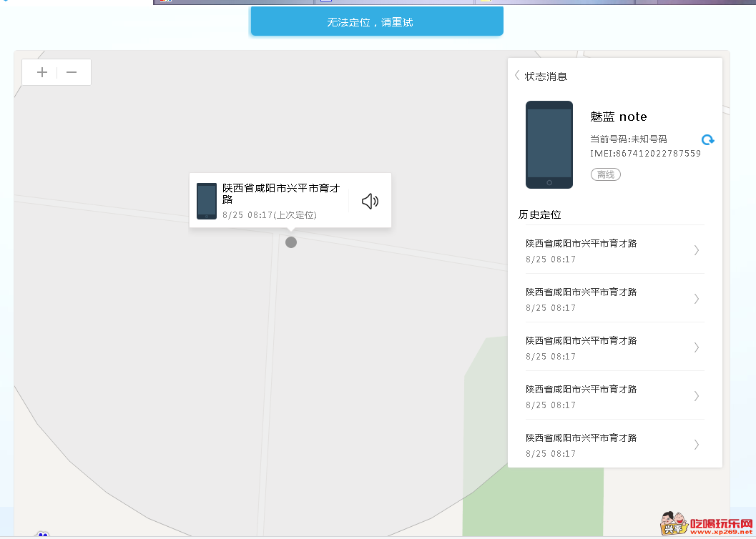Zoom in the map with plus button

(42, 72)
